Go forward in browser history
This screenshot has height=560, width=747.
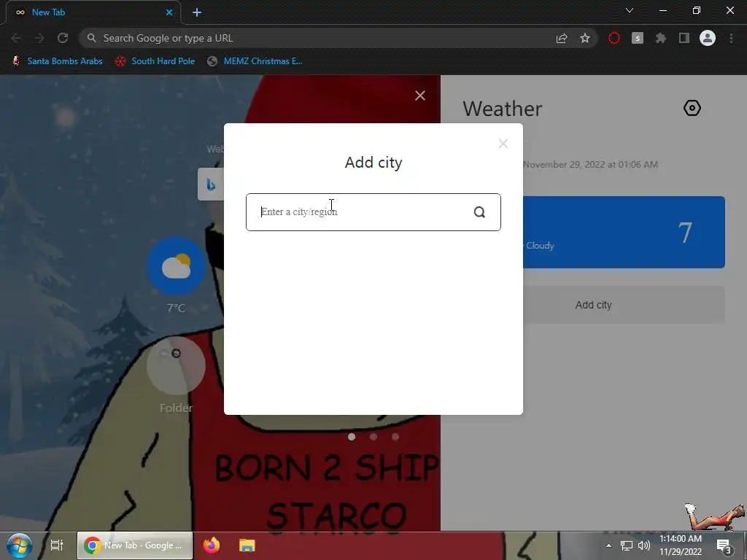pyautogui.click(x=39, y=38)
